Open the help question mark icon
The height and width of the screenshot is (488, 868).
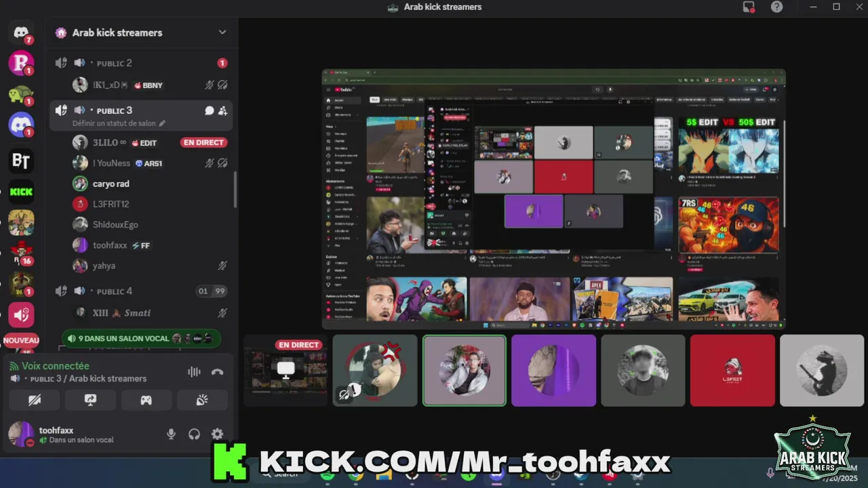click(776, 7)
